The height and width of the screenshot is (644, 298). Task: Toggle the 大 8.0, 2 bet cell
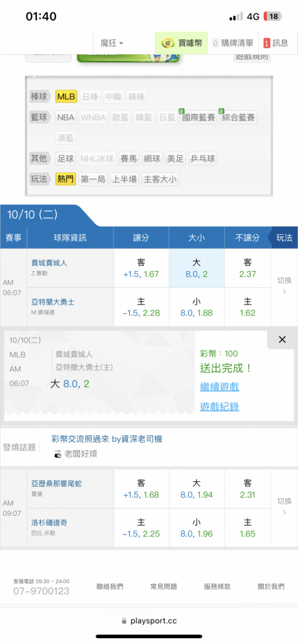[x=197, y=268]
